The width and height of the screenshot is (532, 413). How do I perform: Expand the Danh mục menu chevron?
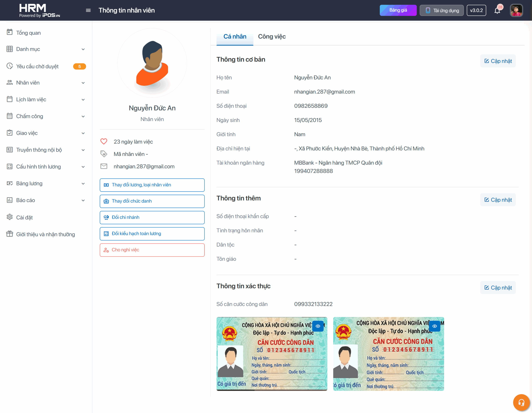[x=83, y=49]
